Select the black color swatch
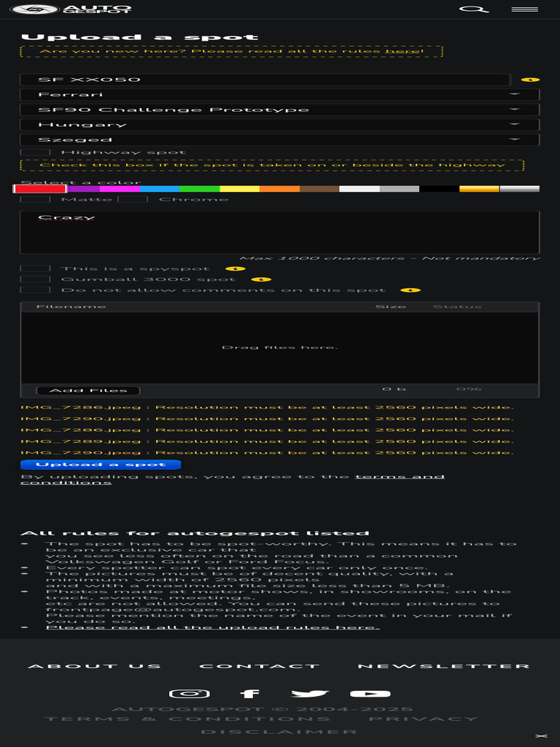The image size is (560, 747). click(x=440, y=189)
